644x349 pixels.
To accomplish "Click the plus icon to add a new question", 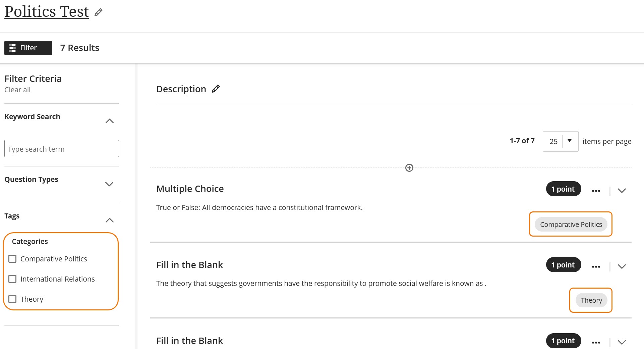I will point(409,168).
